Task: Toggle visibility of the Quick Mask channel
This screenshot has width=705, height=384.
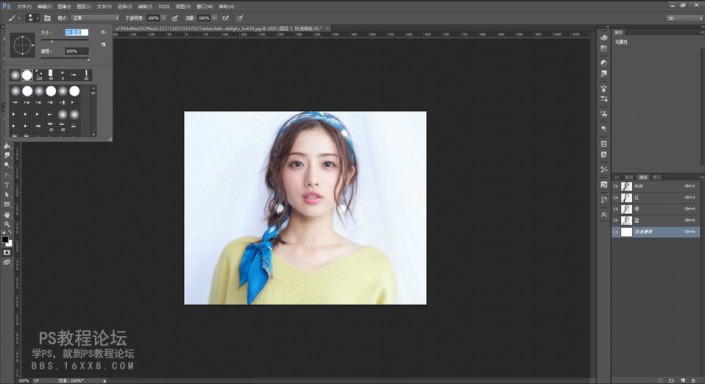Action: coord(616,232)
